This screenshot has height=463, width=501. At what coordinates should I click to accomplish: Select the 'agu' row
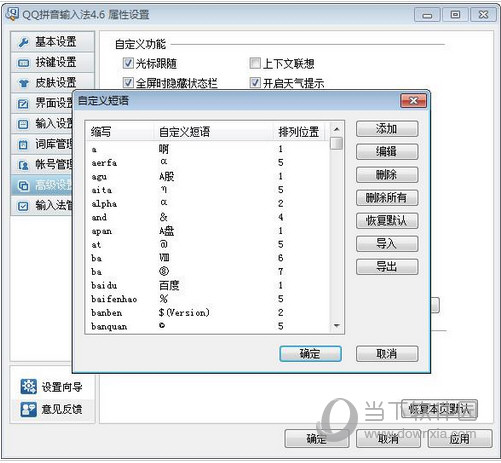tap(208, 176)
